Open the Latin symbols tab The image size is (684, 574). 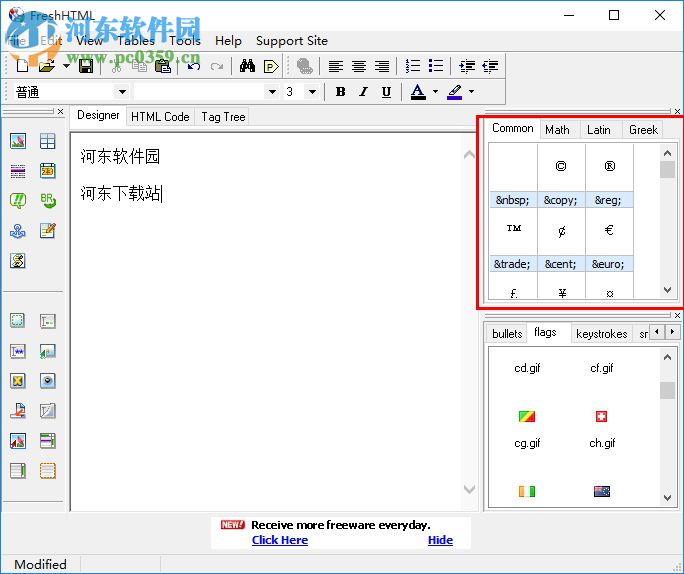click(x=599, y=130)
